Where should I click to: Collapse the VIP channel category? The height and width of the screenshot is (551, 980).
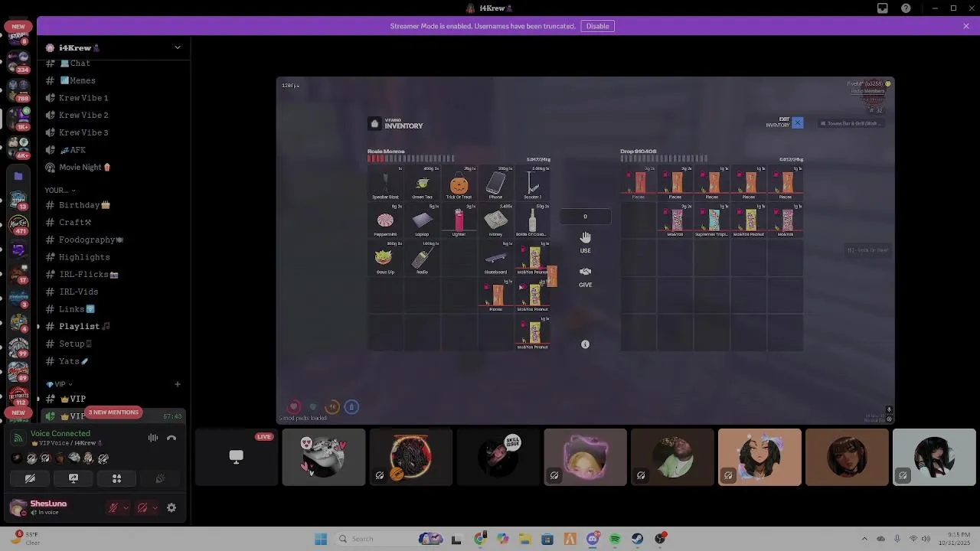click(x=59, y=384)
